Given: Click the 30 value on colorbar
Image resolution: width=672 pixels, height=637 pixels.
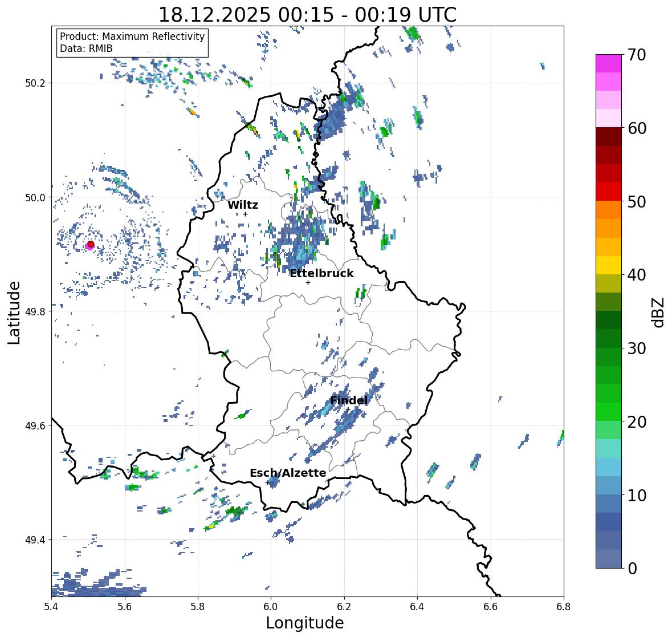Looking at the screenshot, I should pyautogui.click(x=637, y=348).
